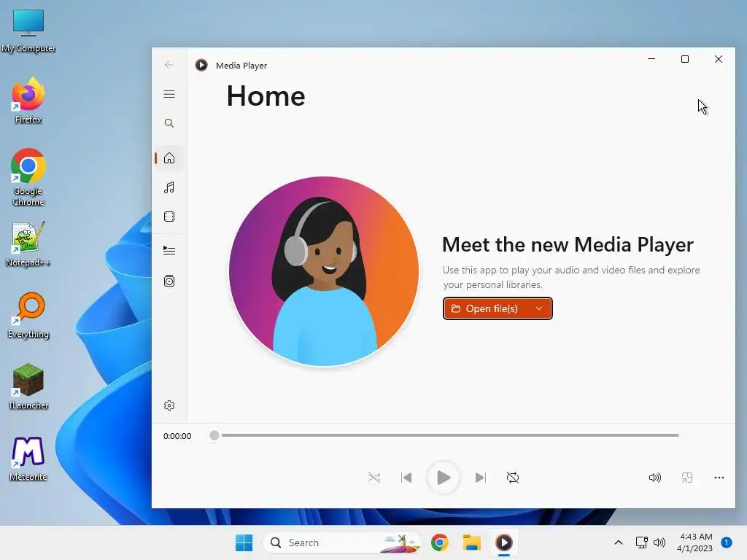Select the Home tab in sidebar
This screenshot has width=747, height=560.
point(169,158)
